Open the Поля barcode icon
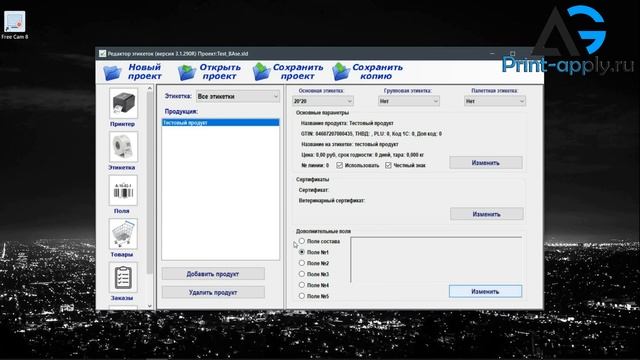Viewport: 640px width, 360px height. coord(123,190)
